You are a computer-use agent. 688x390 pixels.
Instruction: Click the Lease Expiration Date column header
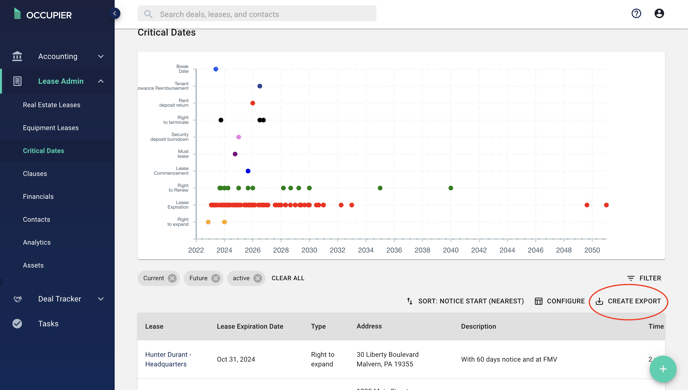click(250, 326)
